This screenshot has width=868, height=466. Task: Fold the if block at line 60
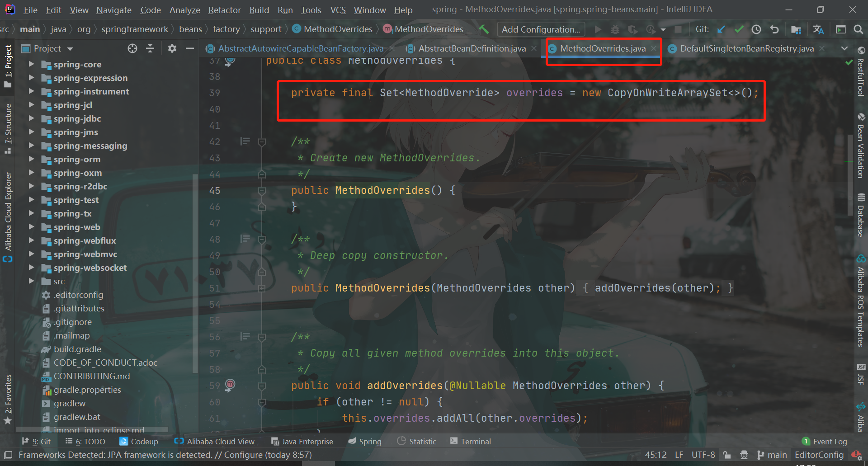[x=262, y=402]
